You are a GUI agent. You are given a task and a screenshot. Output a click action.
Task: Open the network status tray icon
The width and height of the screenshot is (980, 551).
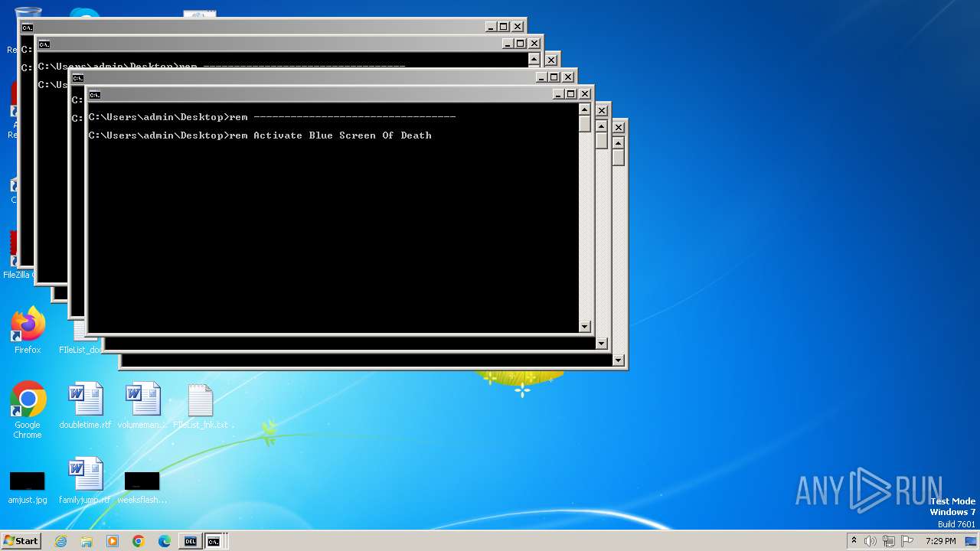[888, 541]
